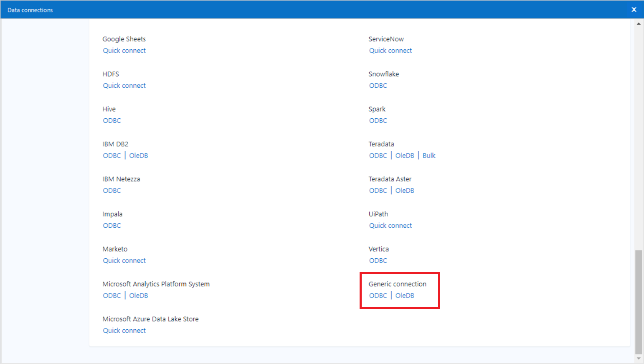Select ODBC under Hive

(x=112, y=120)
